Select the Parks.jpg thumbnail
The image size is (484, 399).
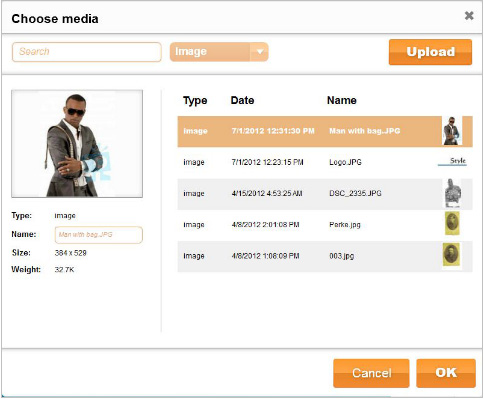(452, 223)
